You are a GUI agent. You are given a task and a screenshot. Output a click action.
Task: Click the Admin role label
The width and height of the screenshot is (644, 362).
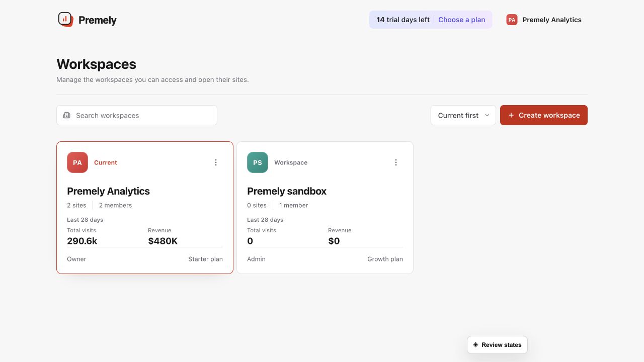256,259
